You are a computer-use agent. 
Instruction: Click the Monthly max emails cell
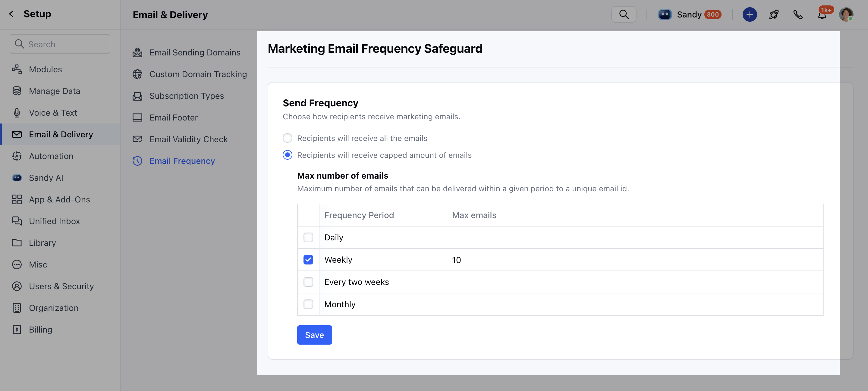[x=635, y=305]
